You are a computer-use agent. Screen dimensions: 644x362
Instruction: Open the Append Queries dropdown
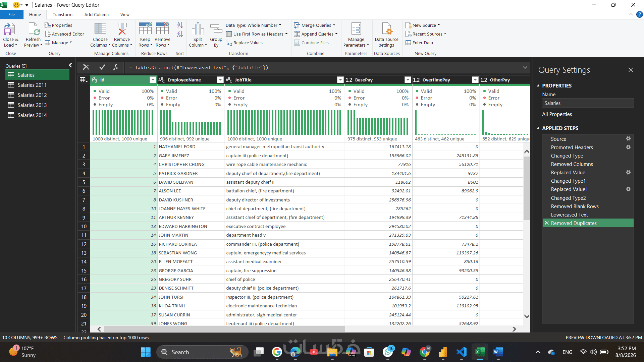[x=316, y=34]
